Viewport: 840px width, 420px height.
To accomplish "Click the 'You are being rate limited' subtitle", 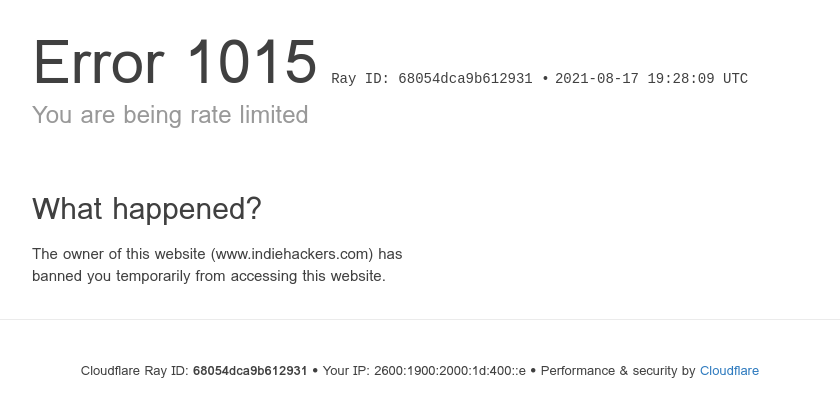I will [170, 115].
